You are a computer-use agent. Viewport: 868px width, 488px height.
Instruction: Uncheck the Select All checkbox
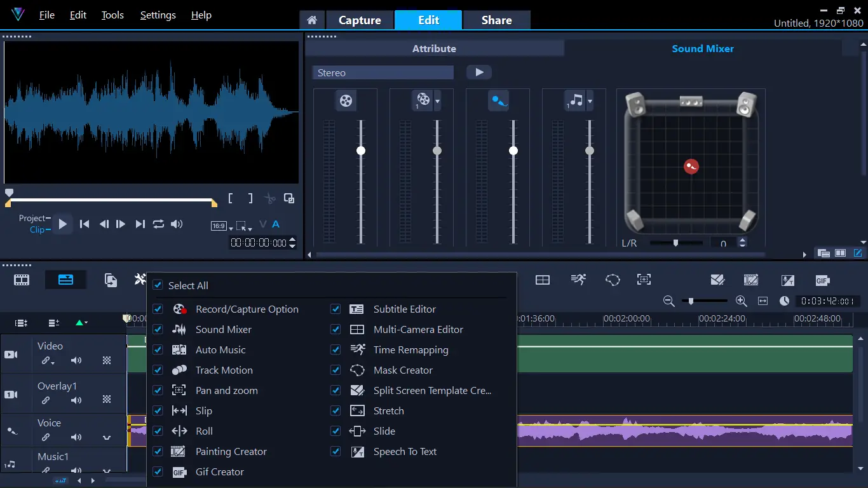(158, 285)
